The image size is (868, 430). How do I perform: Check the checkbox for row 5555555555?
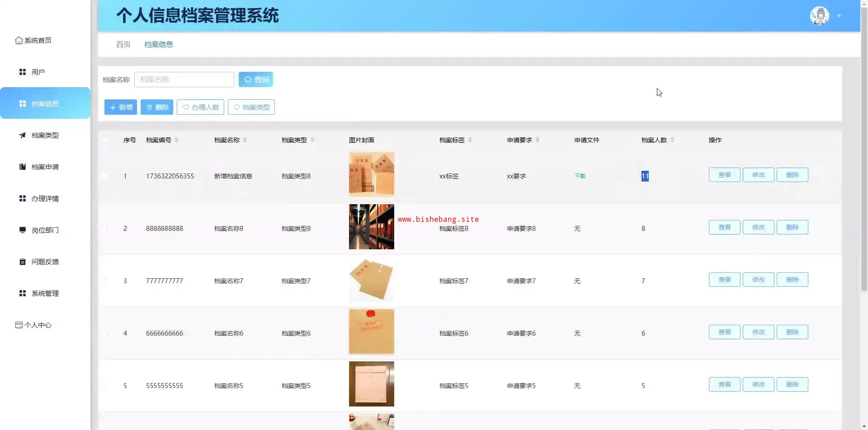coord(104,386)
